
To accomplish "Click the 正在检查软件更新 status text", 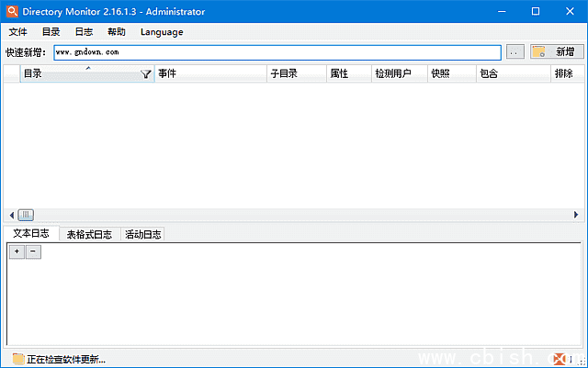I will coord(66,360).
